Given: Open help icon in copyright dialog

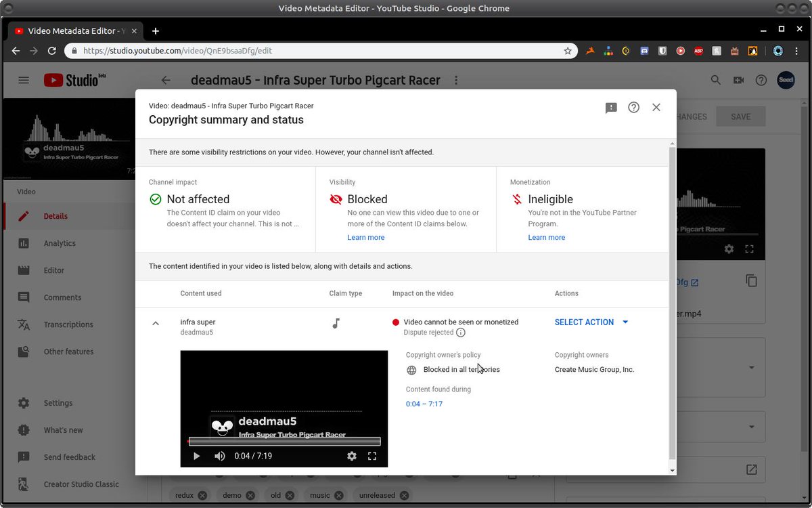Looking at the screenshot, I should pos(633,107).
